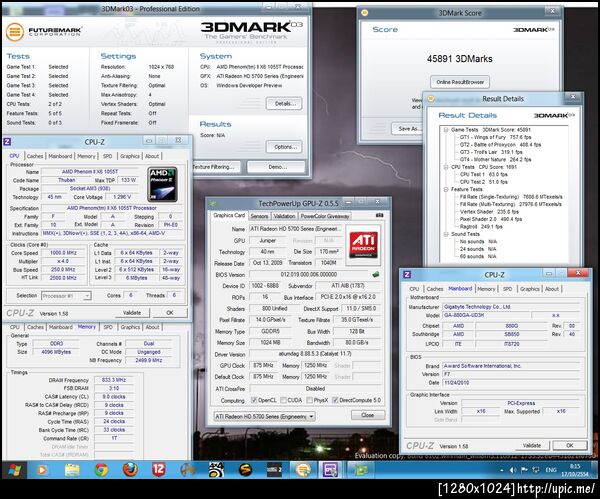Screen dimensions: 600x499
Task: Open the Processor #1 selection dropdown in CPU-Z
Action: [66, 296]
